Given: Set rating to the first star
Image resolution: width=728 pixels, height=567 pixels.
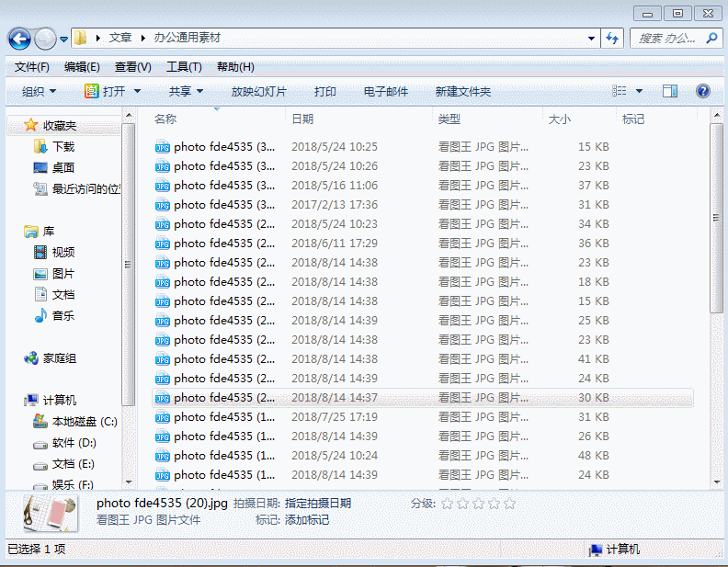Looking at the screenshot, I should [447, 504].
